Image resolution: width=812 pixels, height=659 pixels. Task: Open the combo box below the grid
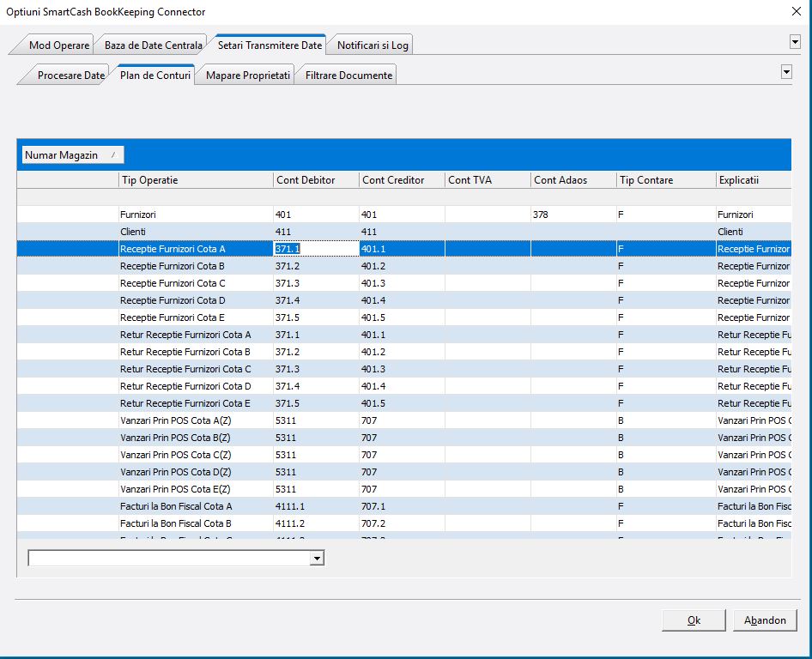point(317,558)
